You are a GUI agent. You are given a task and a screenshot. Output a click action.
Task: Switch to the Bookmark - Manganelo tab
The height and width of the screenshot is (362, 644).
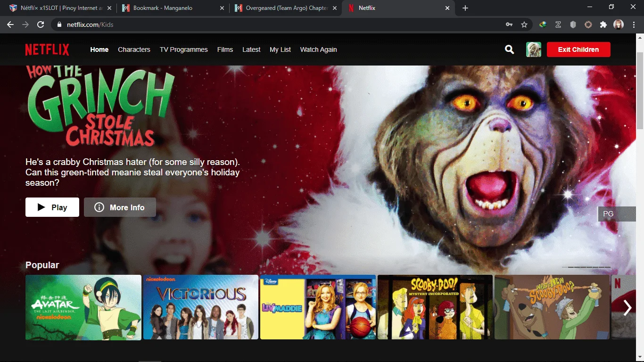(x=173, y=8)
